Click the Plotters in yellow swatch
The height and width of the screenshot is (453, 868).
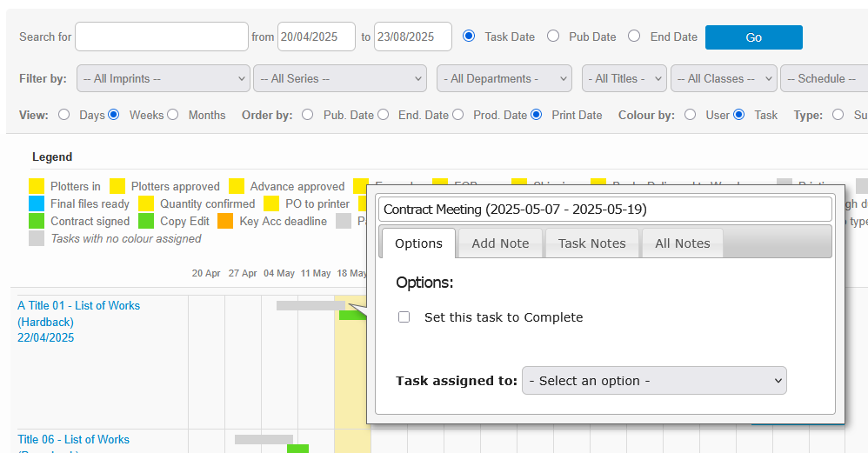coord(37,186)
